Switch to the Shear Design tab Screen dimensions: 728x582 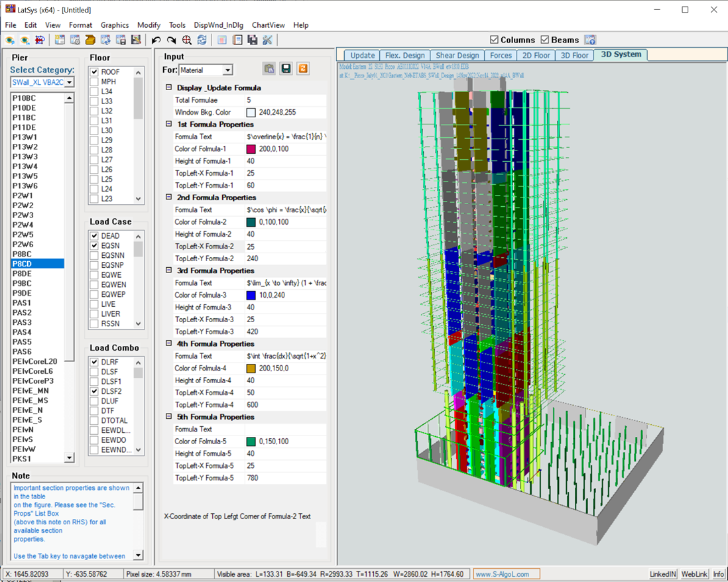(456, 55)
